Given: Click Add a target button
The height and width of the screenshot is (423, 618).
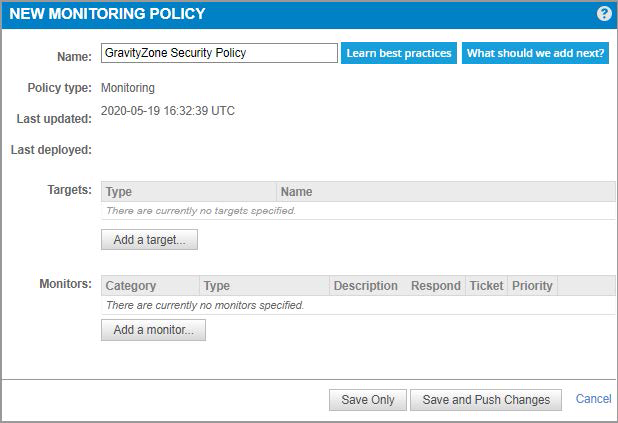Looking at the screenshot, I should tap(149, 240).
